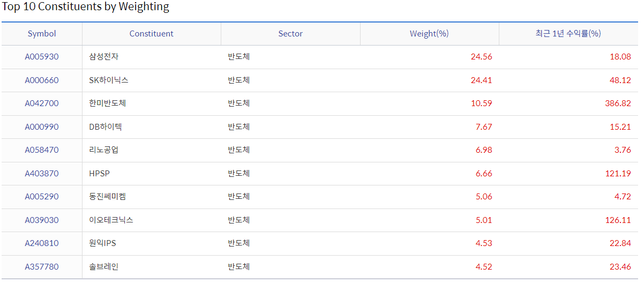The image size is (644, 283).
Task: Select constituent name 원익IPS
Action: click(102, 243)
